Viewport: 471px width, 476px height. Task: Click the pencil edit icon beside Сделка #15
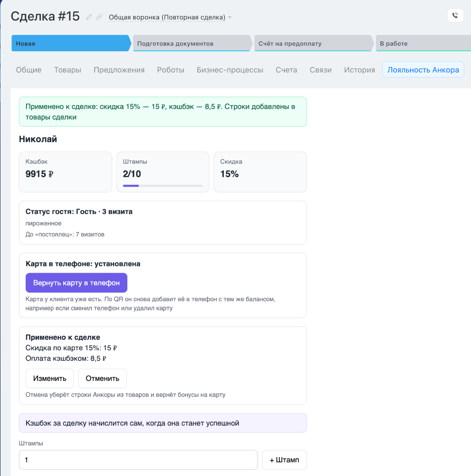click(89, 17)
